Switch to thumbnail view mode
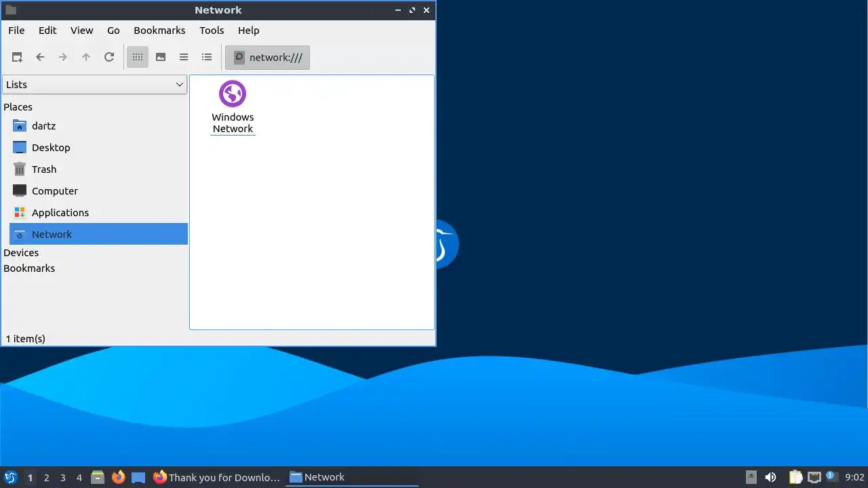 tap(161, 58)
